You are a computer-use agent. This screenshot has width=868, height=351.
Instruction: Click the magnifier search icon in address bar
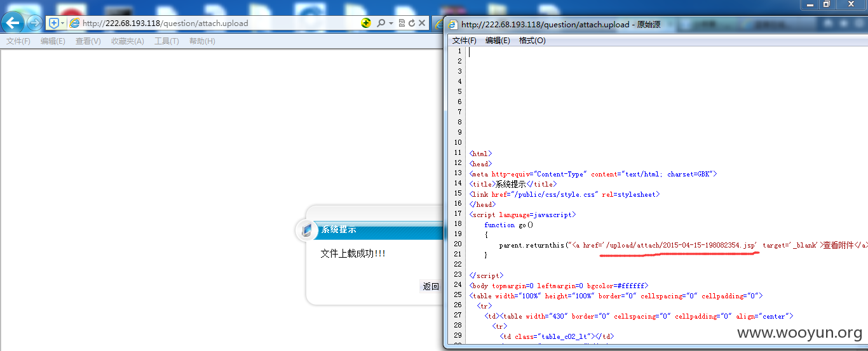click(x=381, y=23)
